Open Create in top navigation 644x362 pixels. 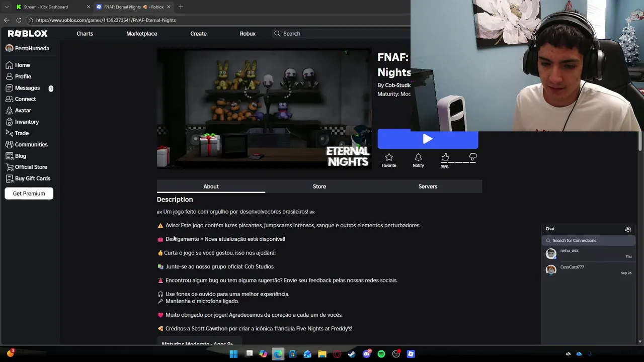coord(198,34)
